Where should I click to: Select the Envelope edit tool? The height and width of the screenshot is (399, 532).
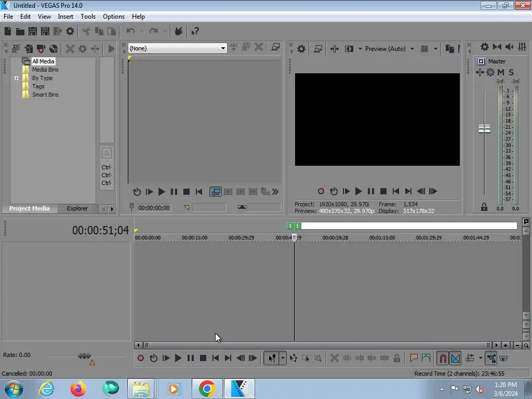click(293, 358)
